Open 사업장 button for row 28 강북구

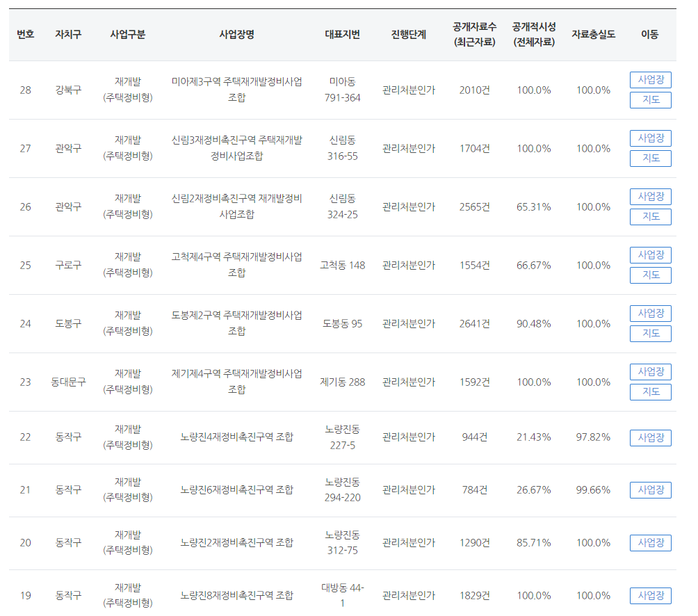point(650,80)
